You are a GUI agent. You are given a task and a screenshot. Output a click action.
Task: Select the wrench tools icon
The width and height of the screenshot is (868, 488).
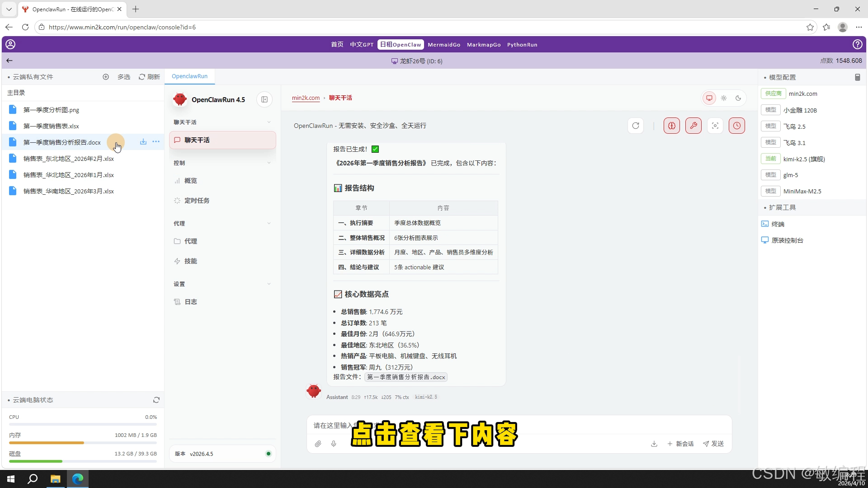(693, 126)
